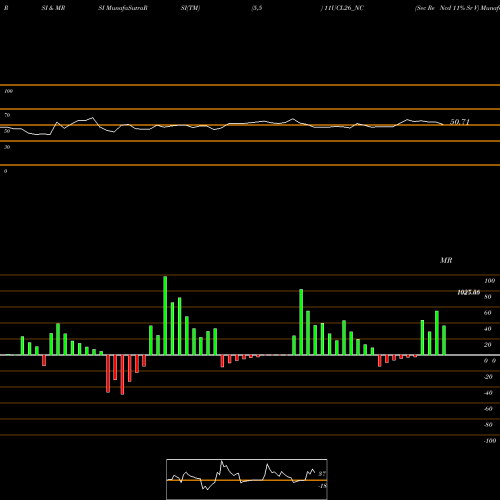
Task: Click the RSI axis label "100"
Action: click(x=9, y=91)
